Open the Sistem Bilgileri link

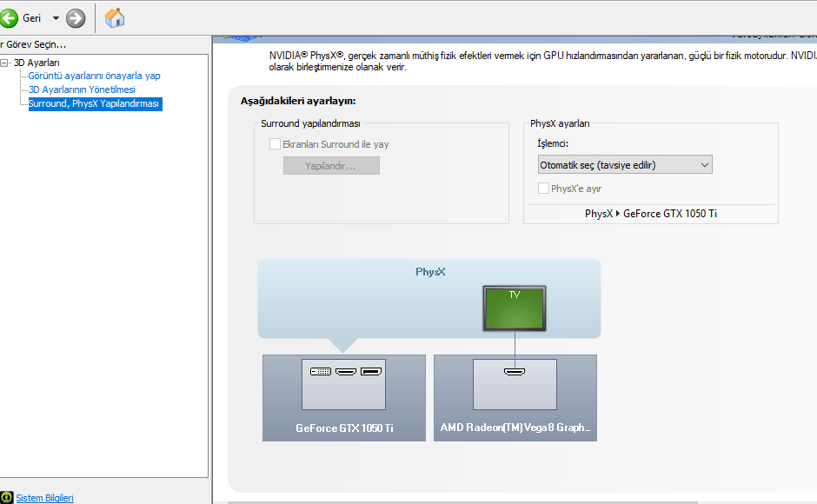pos(45,498)
